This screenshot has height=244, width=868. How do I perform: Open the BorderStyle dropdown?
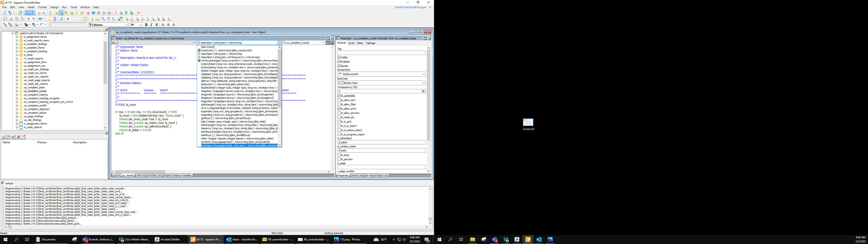(x=423, y=74)
